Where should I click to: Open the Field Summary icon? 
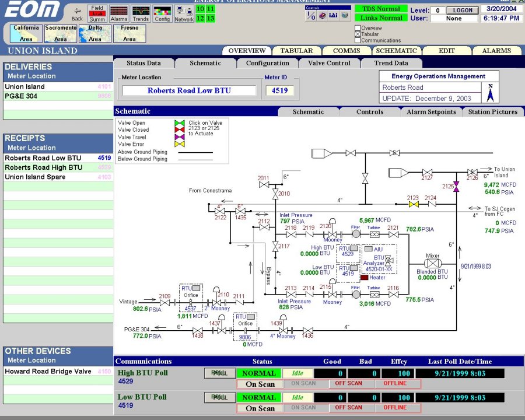(97, 12)
